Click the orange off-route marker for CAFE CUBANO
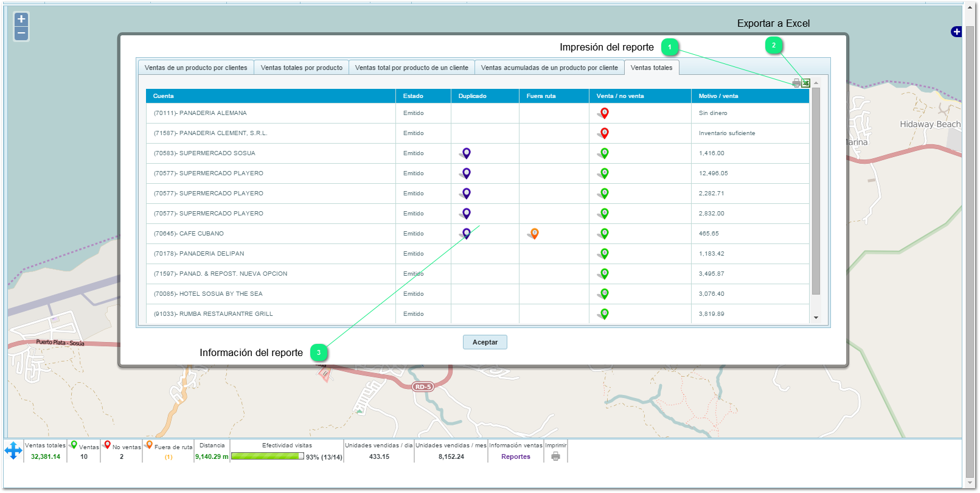This screenshot has height=493, width=980. [533, 234]
